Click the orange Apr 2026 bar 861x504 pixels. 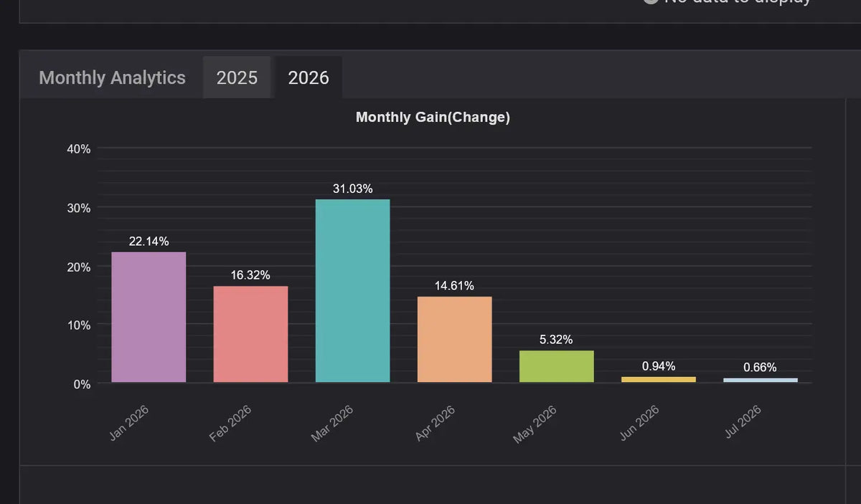pyautogui.click(x=454, y=339)
